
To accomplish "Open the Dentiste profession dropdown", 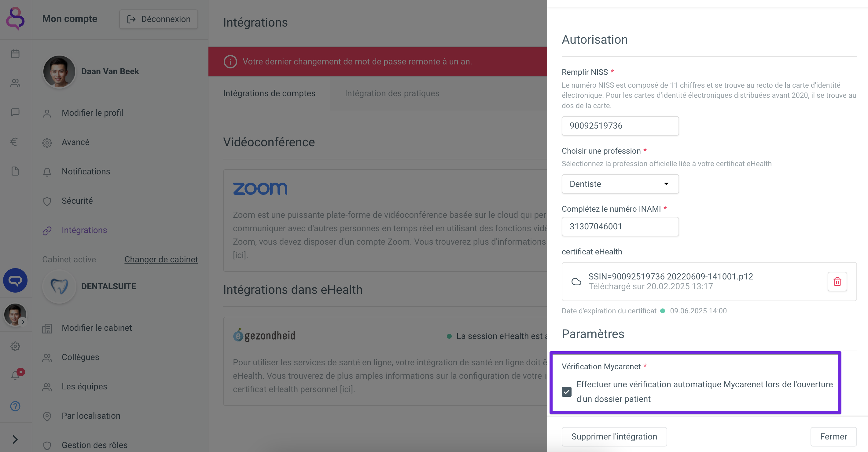I will click(620, 184).
